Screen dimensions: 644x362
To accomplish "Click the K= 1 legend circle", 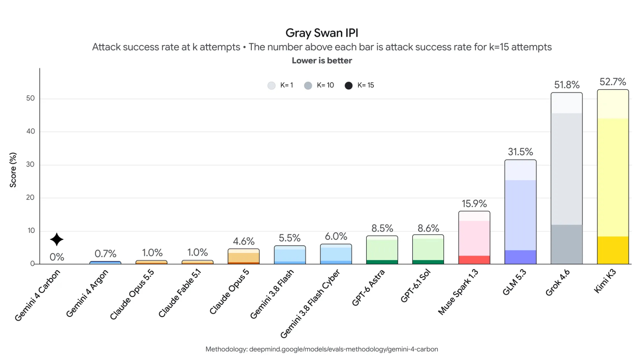I will click(x=271, y=85).
